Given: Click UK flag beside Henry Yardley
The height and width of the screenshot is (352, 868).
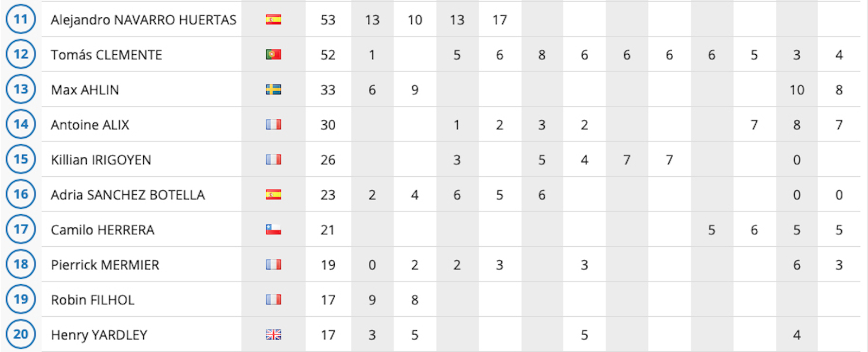Looking at the screenshot, I should point(273,335).
